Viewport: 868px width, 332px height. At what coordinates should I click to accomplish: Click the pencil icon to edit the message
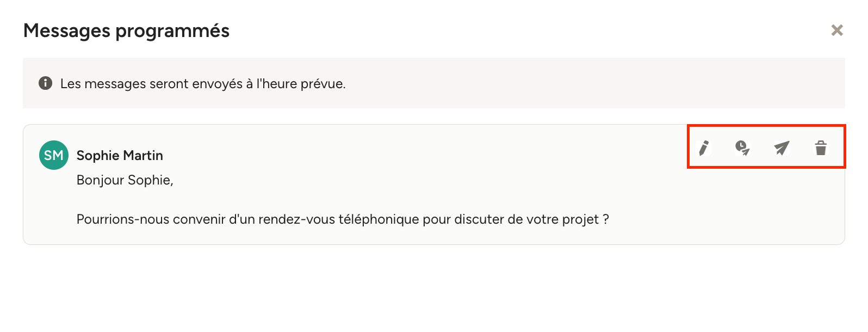(x=704, y=147)
